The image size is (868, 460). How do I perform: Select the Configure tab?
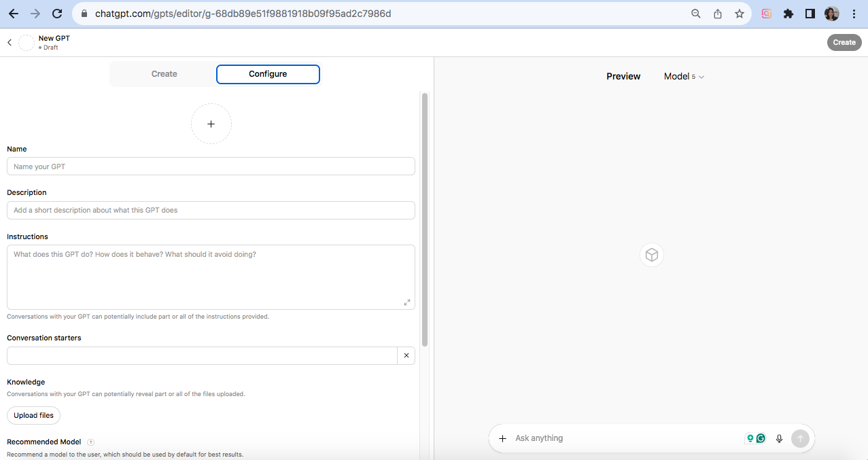click(268, 74)
